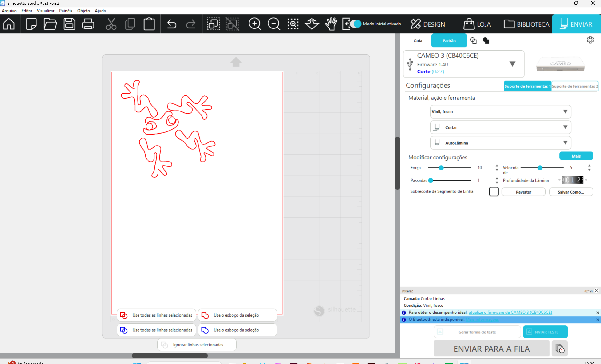Close the stikers2 job panel
Viewport: 601px width, 364px height.
point(597,291)
